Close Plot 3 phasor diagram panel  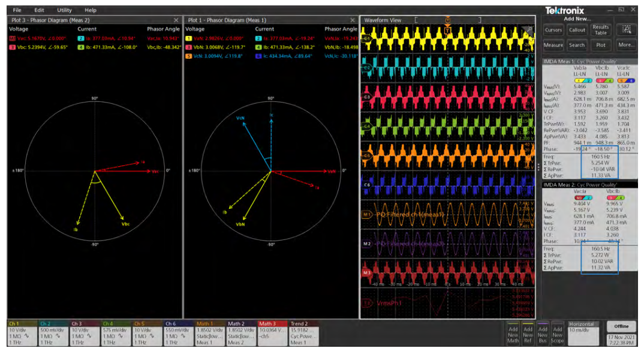coord(176,20)
